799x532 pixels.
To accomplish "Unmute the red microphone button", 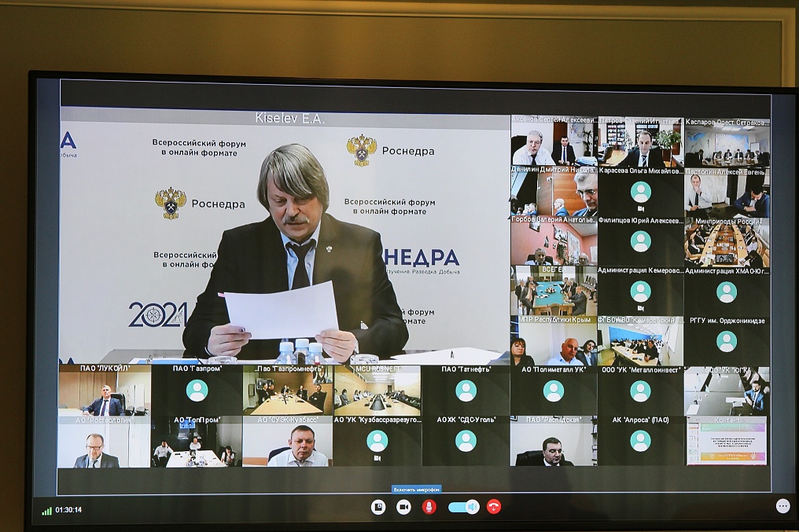I will (x=429, y=507).
